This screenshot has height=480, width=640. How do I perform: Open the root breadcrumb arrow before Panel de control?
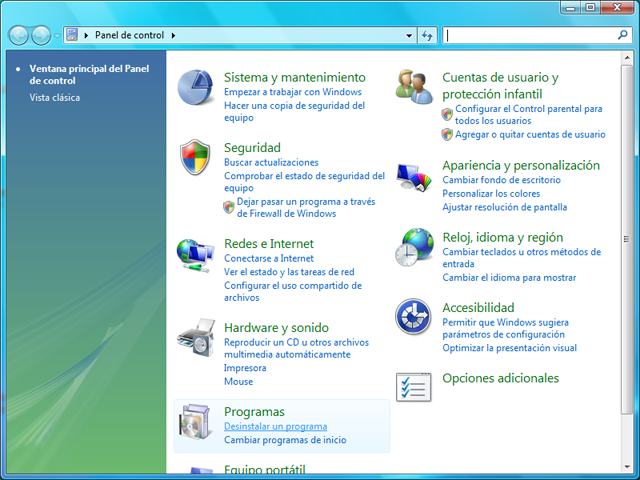(87, 36)
